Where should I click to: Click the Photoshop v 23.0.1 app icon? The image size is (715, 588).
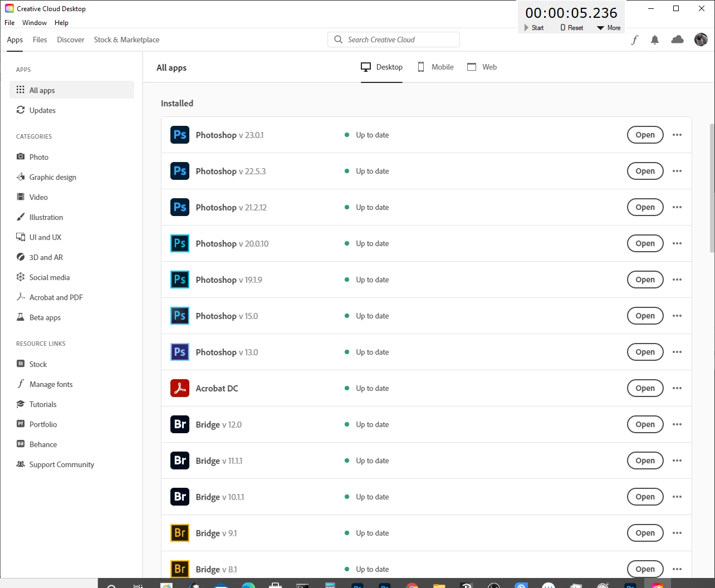coord(180,135)
